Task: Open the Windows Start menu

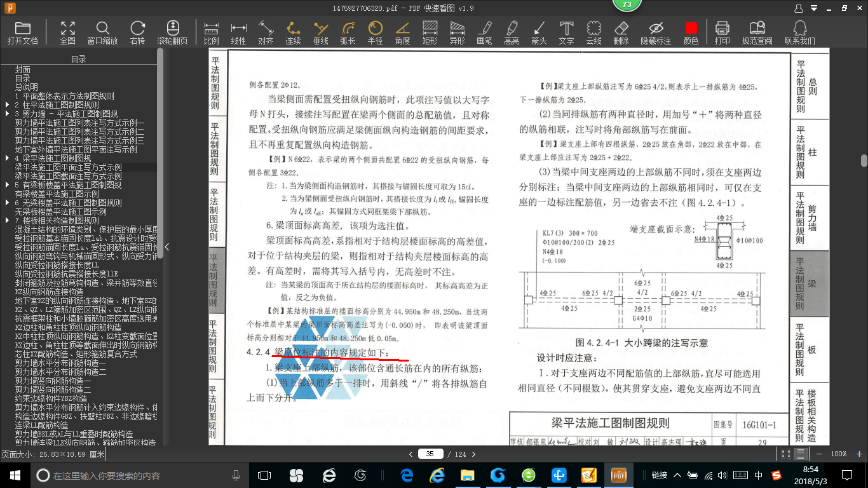Action: [15, 475]
